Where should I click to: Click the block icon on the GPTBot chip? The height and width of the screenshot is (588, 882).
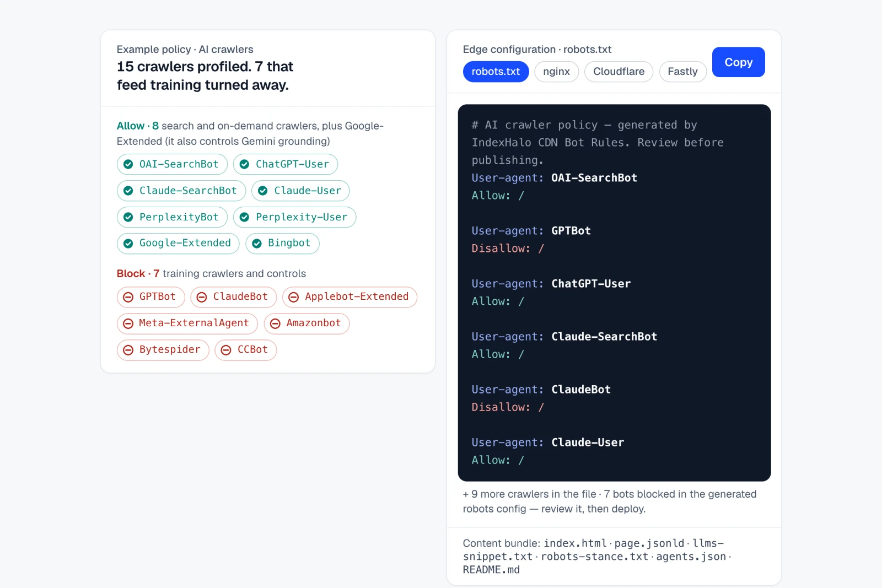point(128,297)
